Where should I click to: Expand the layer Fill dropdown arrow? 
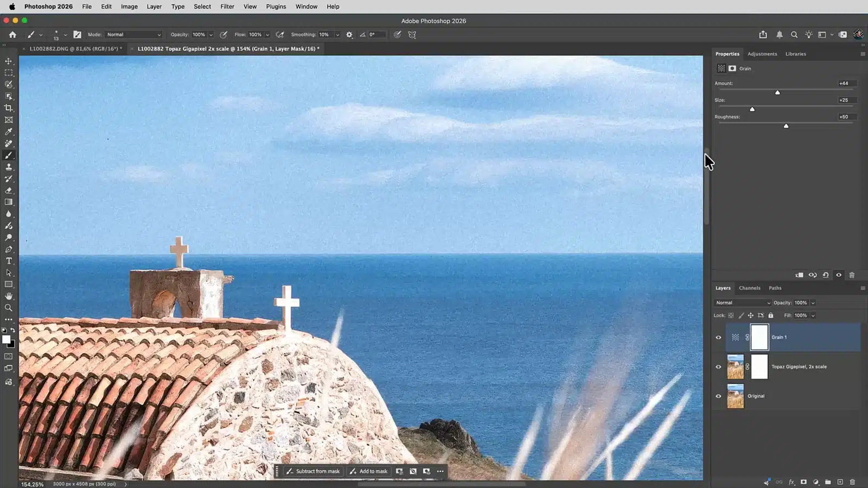click(813, 316)
